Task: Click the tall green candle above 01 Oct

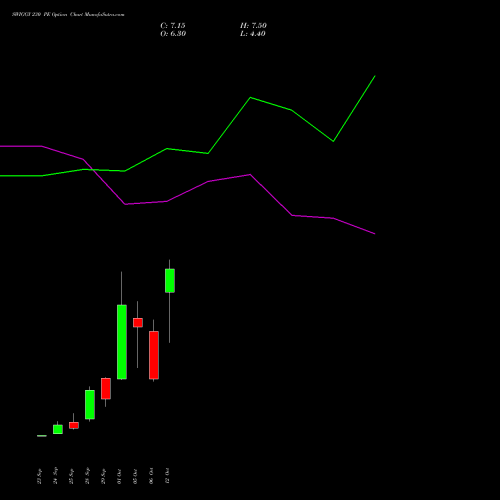Action: point(122,342)
